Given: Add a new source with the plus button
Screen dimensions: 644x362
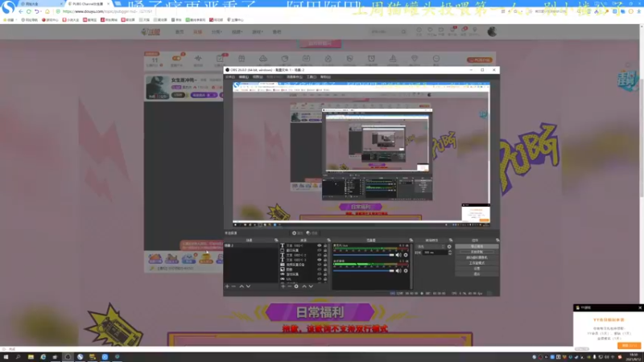Looking at the screenshot, I should [283, 286].
